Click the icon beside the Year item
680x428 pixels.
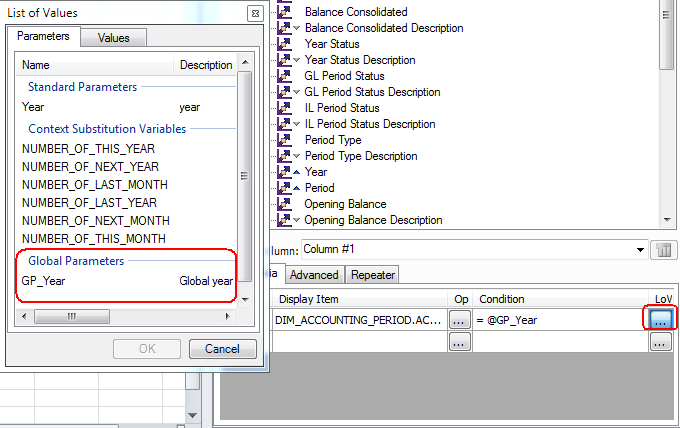point(284,172)
